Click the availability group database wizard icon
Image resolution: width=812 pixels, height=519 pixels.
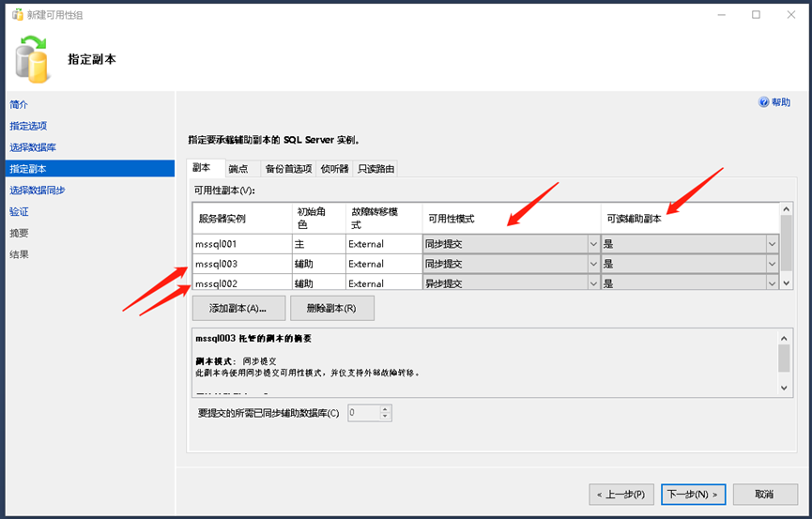pyautogui.click(x=32, y=59)
